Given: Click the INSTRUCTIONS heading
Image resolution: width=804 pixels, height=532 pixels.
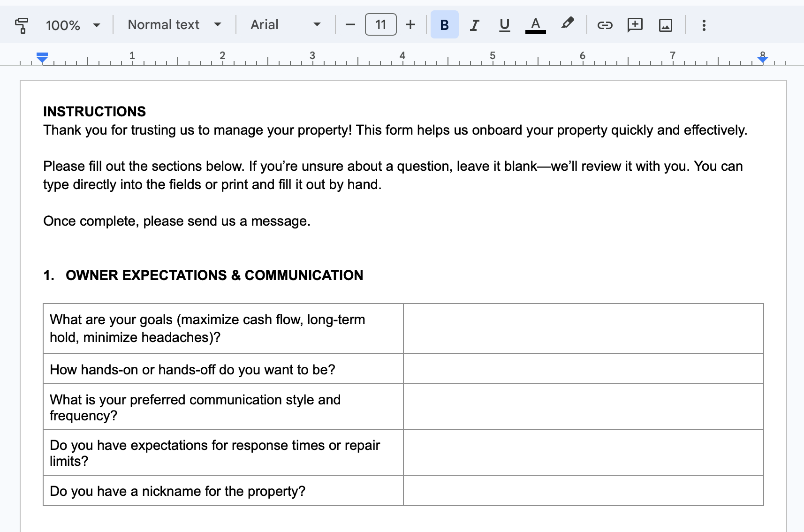Looking at the screenshot, I should pos(94,112).
